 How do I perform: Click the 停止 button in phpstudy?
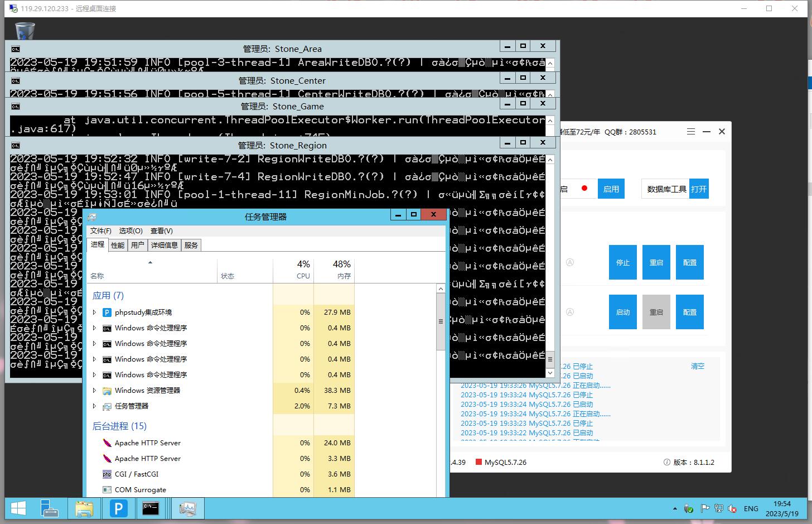tap(623, 262)
